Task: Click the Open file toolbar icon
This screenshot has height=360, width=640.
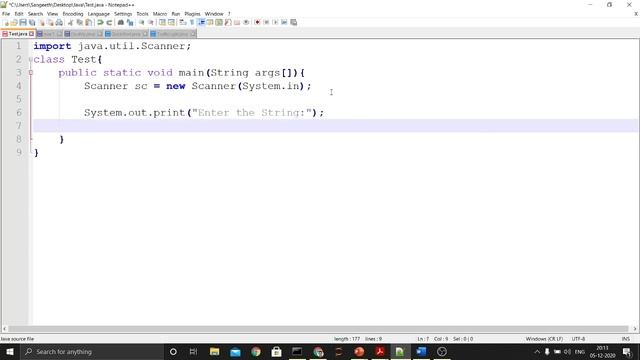Action: [14, 22]
